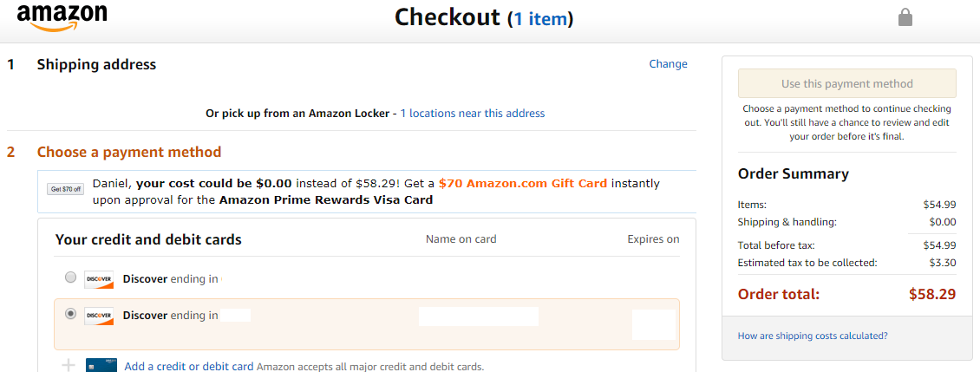Image resolution: width=980 pixels, height=372 pixels.
Task: Click the Amazon Prime Rewards Visa Card text
Action: tap(325, 199)
